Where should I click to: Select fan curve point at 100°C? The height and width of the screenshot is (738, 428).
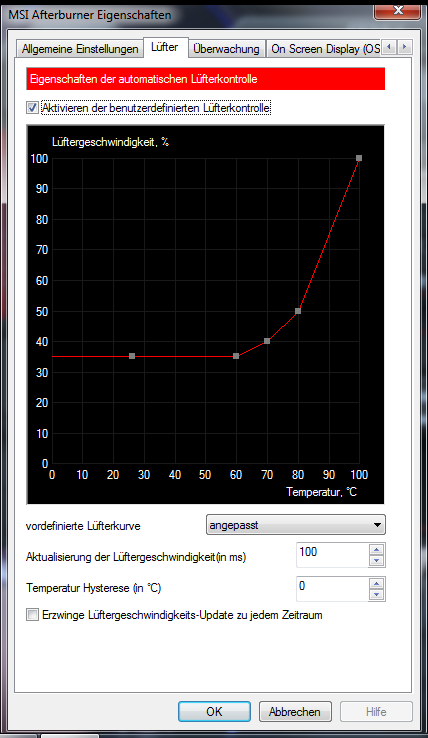[x=359, y=158]
